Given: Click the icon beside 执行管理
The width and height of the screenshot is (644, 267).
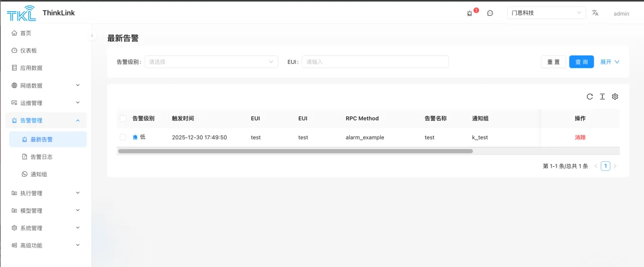Looking at the screenshot, I should (x=15, y=193).
